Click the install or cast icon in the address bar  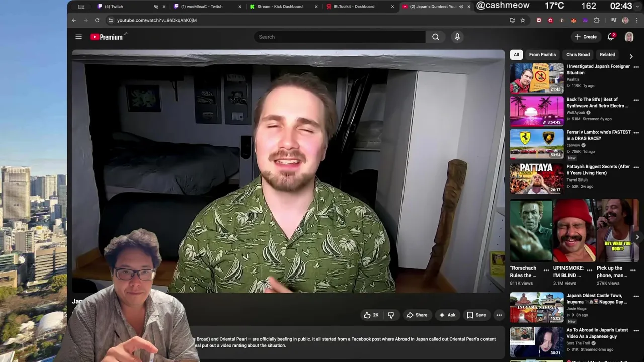(x=512, y=20)
